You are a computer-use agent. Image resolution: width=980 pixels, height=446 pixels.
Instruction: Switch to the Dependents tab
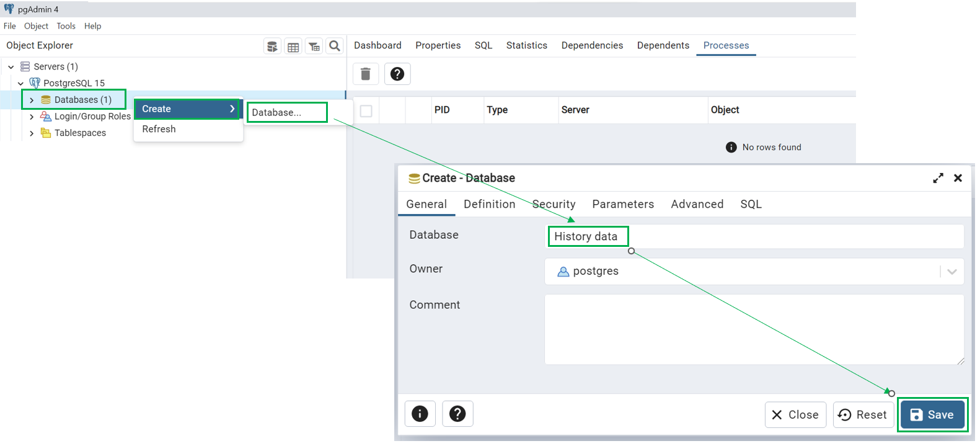(663, 45)
